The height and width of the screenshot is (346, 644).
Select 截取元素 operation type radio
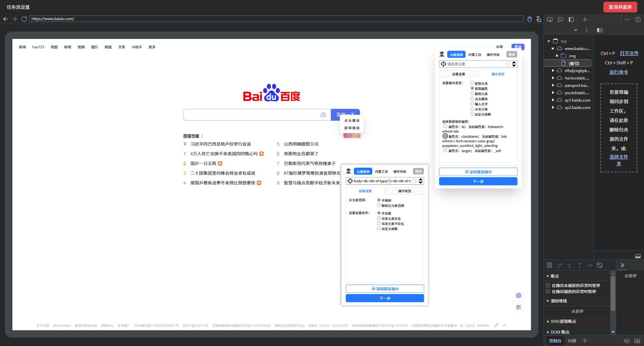pos(472,94)
